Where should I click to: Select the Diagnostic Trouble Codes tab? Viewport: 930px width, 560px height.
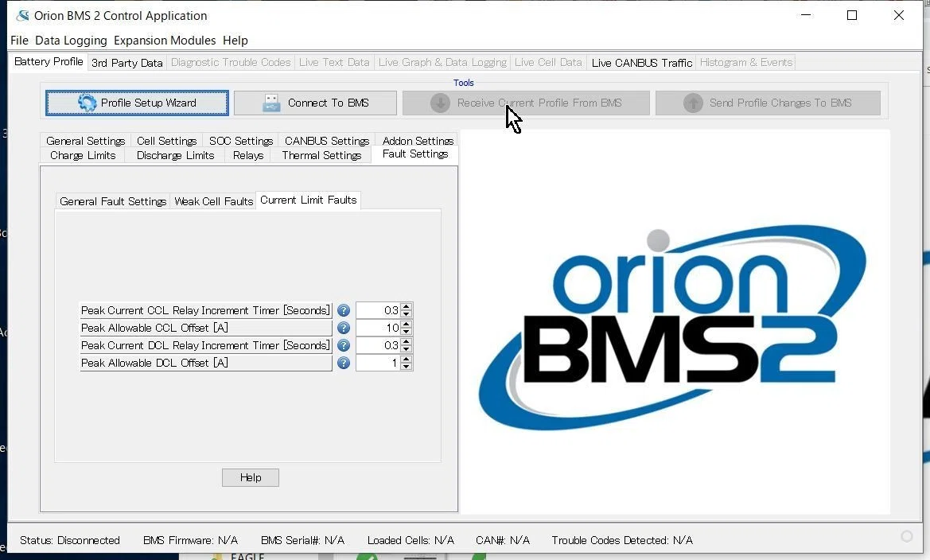point(231,62)
